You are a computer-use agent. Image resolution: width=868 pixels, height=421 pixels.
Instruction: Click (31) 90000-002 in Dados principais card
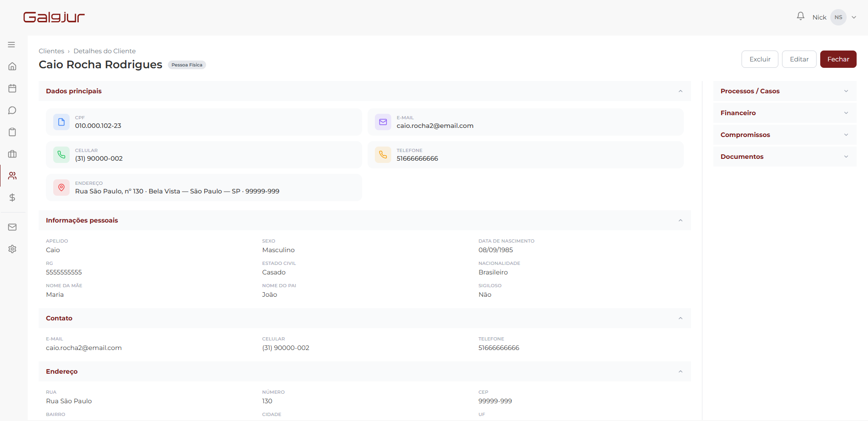click(x=99, y=158)
